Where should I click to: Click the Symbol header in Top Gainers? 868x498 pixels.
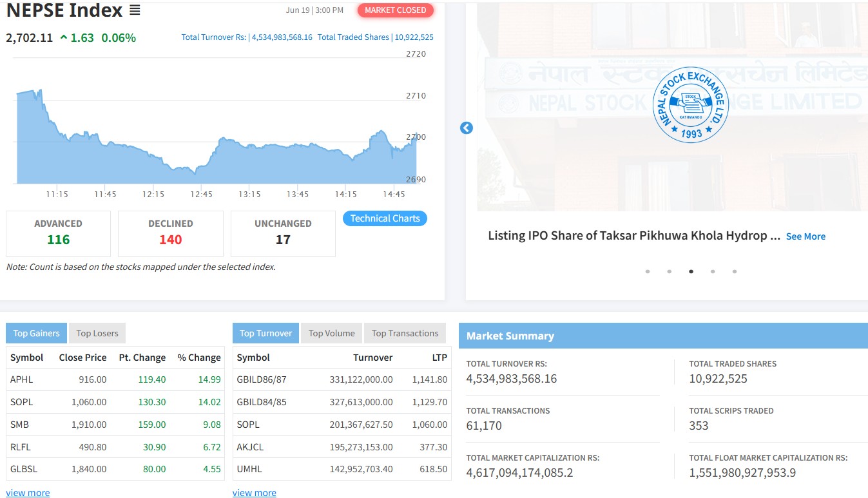[26, 358]
